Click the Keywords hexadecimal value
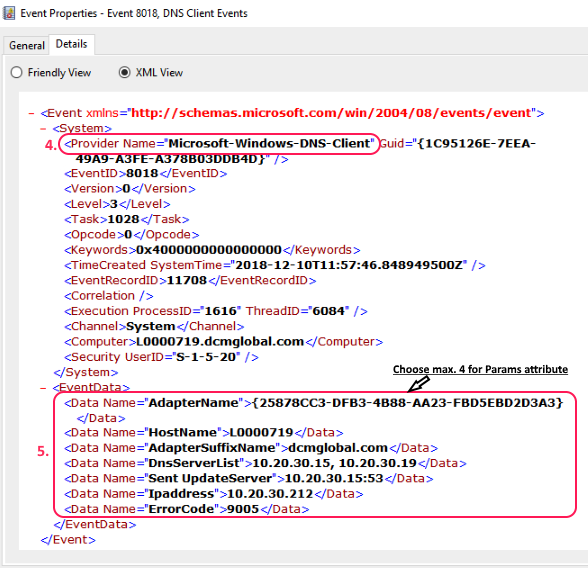 tap(209, 250)
